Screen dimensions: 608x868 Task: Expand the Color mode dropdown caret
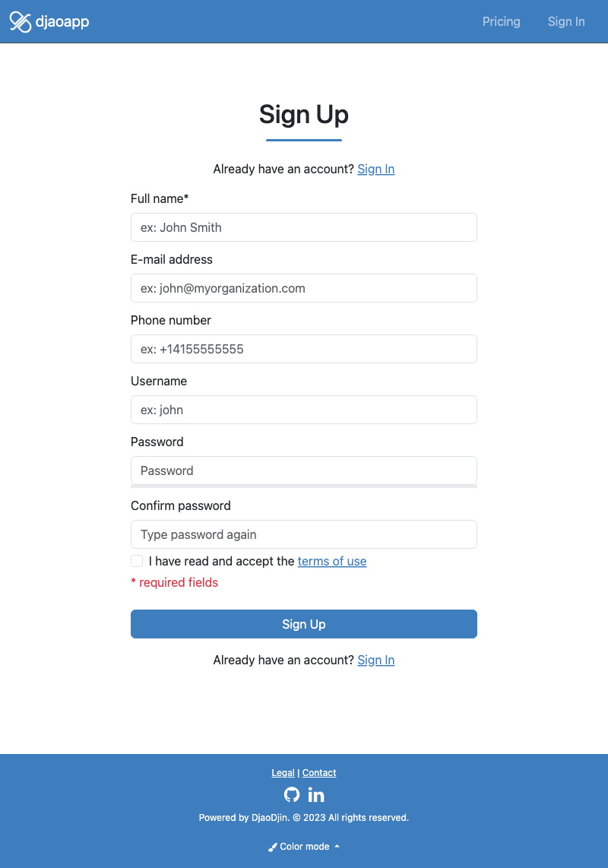pyautogui.click(x=337, y=847)
